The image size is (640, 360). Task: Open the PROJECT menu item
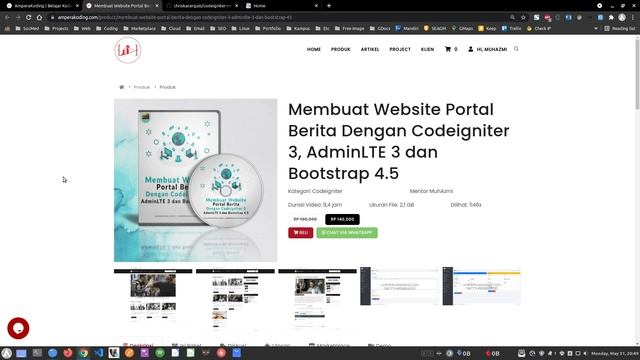pos(400,49)
